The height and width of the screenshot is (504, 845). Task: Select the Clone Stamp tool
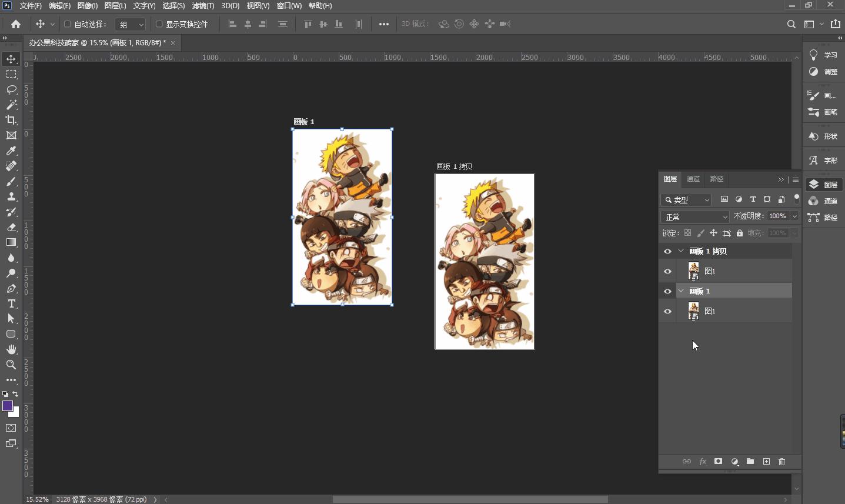(x=11, y=196)
